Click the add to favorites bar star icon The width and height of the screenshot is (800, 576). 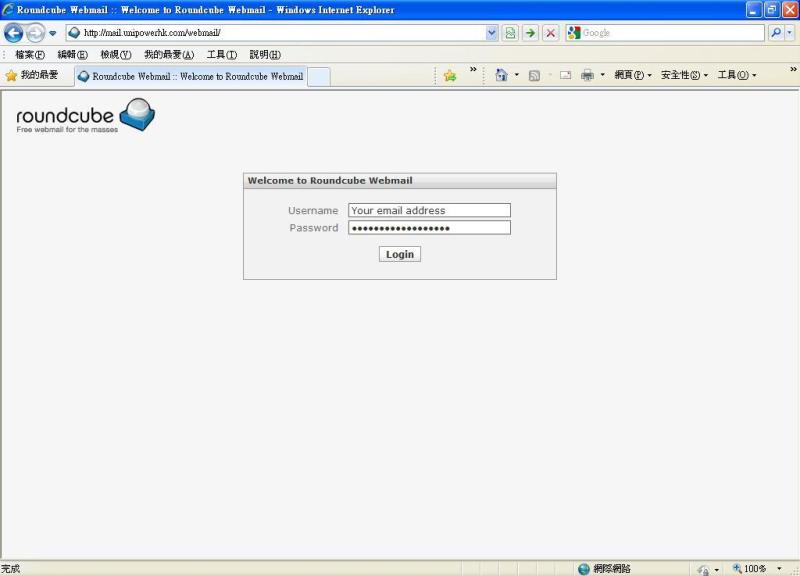[449, 76]
